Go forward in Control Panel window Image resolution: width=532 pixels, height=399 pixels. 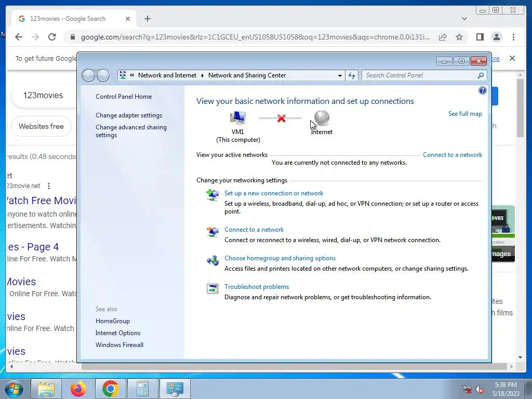103,75
